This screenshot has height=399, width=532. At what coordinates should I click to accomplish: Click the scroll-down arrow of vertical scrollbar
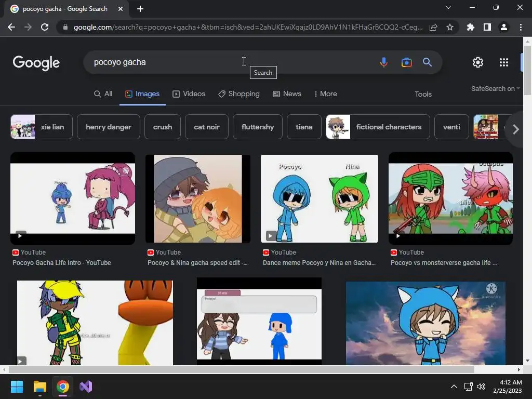pyautogui.click(x=527, y=361)
